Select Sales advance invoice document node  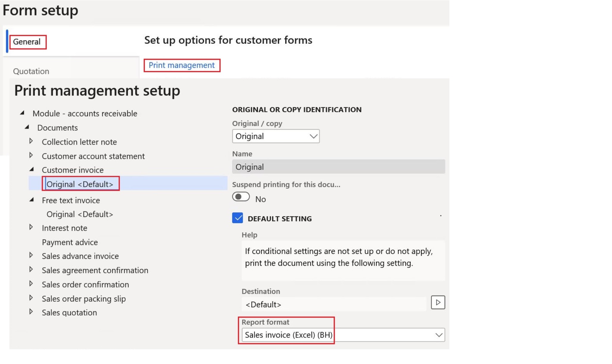coord(80,256)
